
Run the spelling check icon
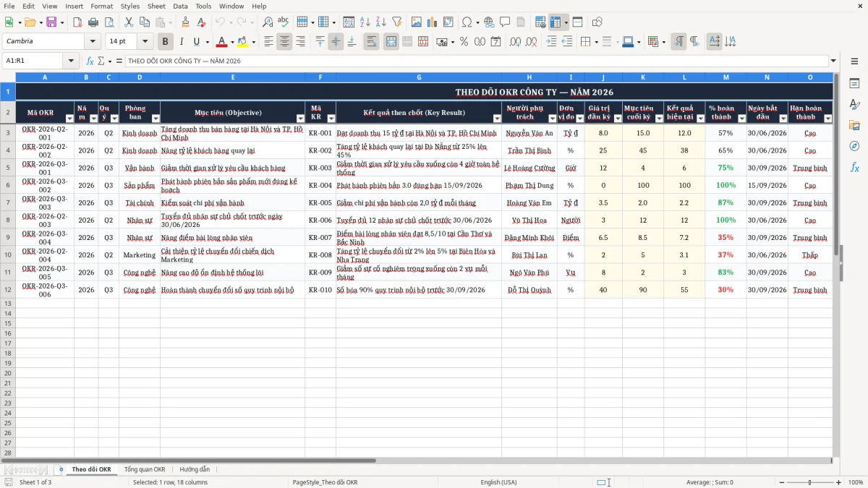[x=283, y=22]
